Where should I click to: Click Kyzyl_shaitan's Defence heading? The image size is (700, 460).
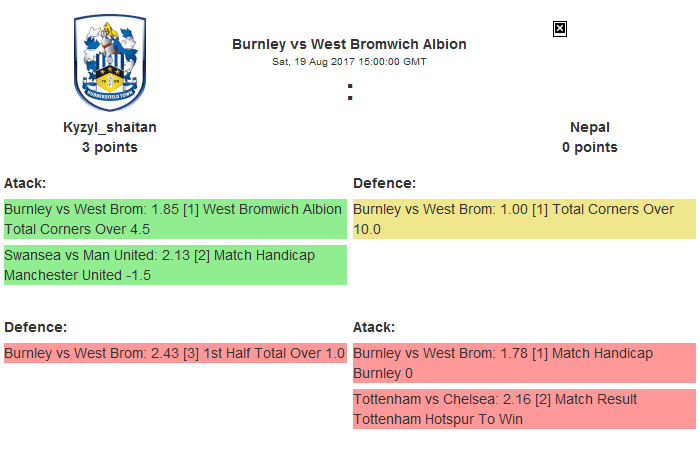pyautogui.click(x=35, y=327)
